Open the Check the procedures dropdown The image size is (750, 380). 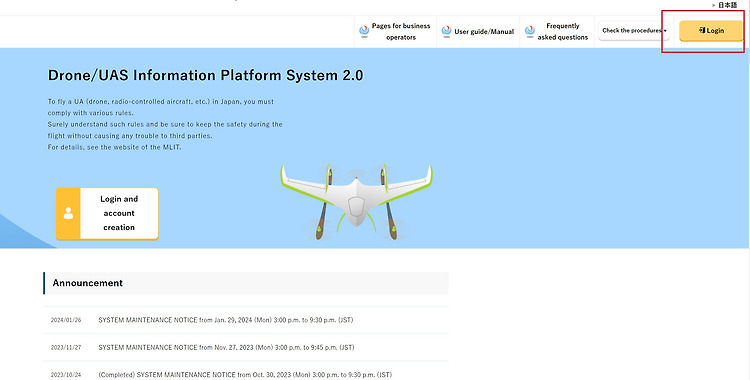[x=634, y=31]
